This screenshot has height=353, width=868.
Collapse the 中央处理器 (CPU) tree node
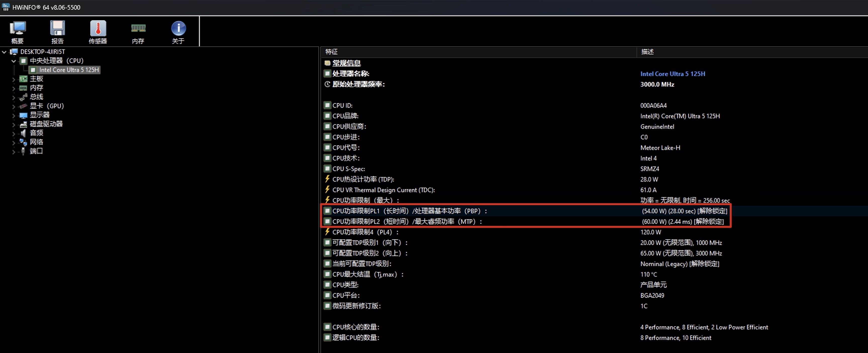click(x=14, y=61)
